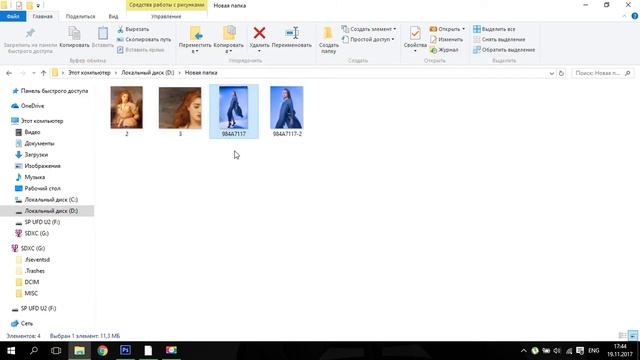Click the ENG language indicator
Screen dimensions: 640x360
[x=593, y=351]
